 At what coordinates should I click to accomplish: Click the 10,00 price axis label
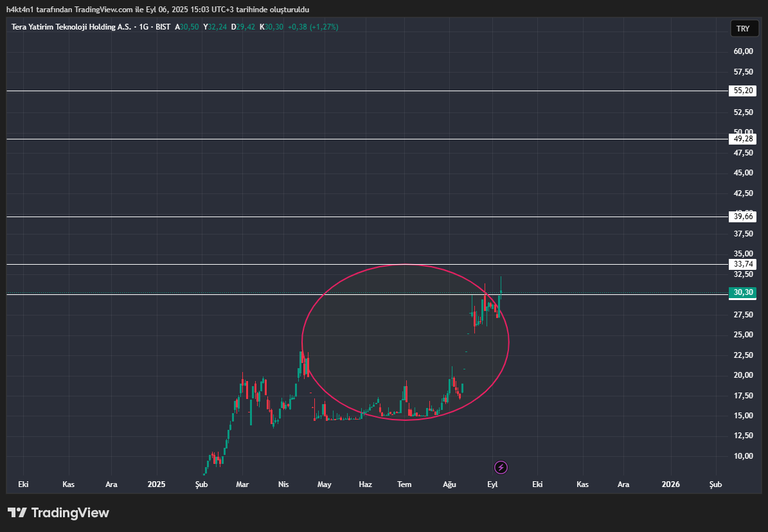(743, 456)
